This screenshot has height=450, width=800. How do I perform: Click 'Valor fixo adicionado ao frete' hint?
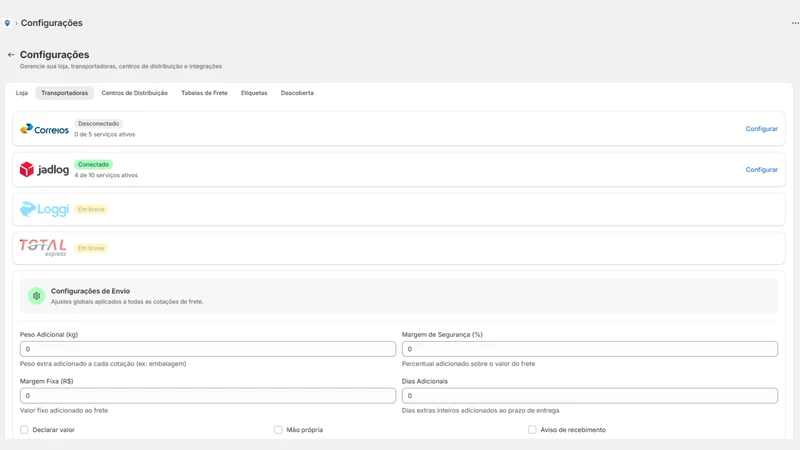[64, 410]
